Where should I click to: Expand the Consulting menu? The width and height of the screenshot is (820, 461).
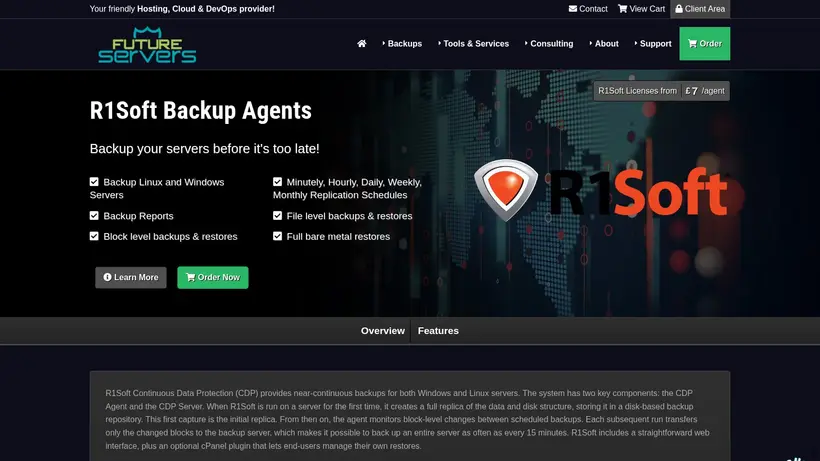pyautogui.click(x=549, y=43)
